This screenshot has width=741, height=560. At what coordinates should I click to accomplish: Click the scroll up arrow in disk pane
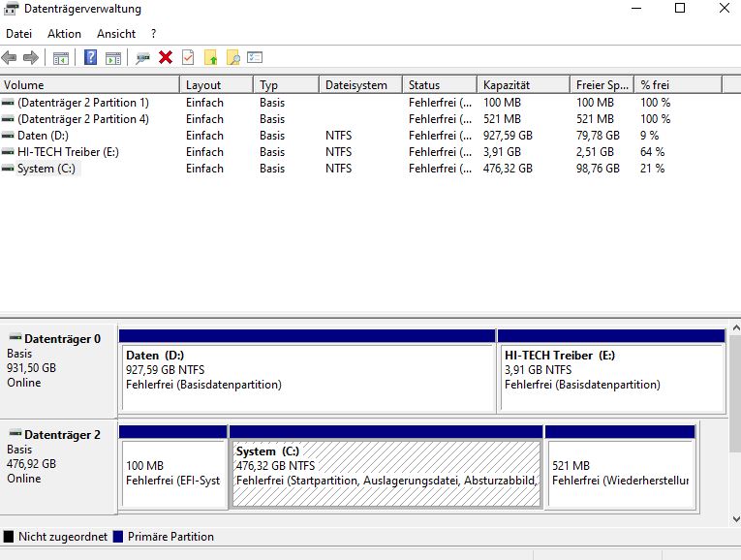click(x=735, y=327)
